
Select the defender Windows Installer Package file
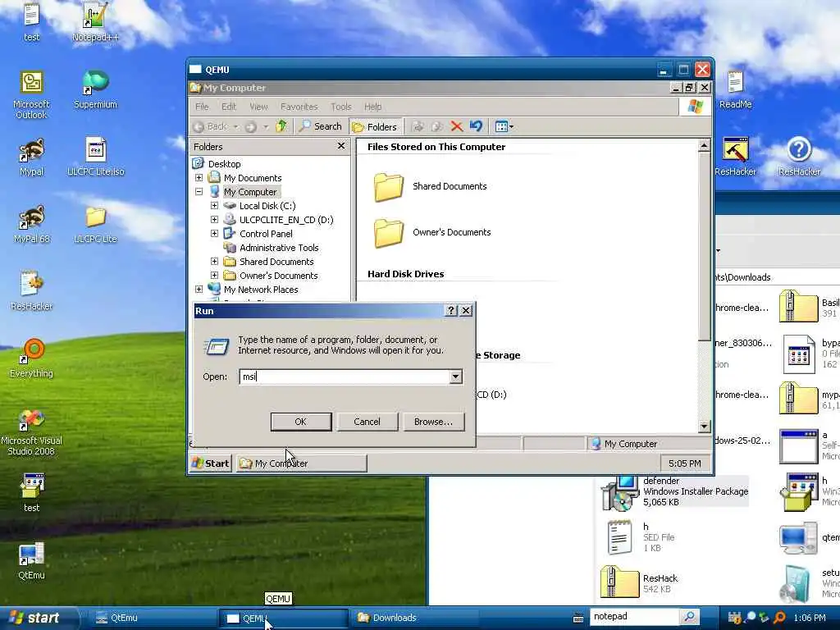click(x=675, y=492)
